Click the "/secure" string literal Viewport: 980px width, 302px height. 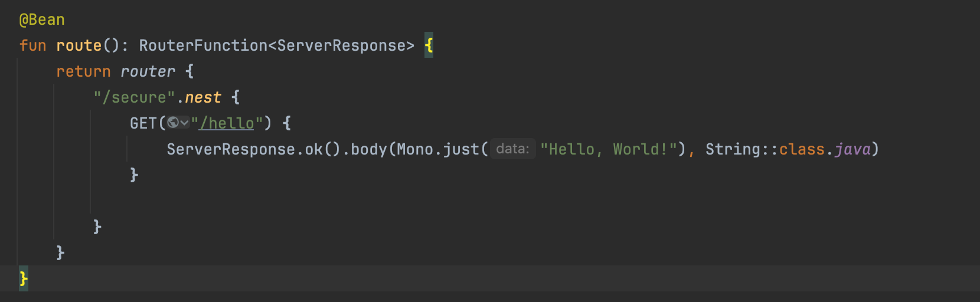coord(134,97)
